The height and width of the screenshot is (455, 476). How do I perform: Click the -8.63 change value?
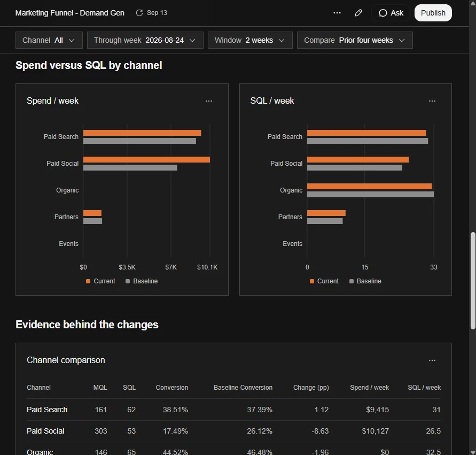[320, 431]
